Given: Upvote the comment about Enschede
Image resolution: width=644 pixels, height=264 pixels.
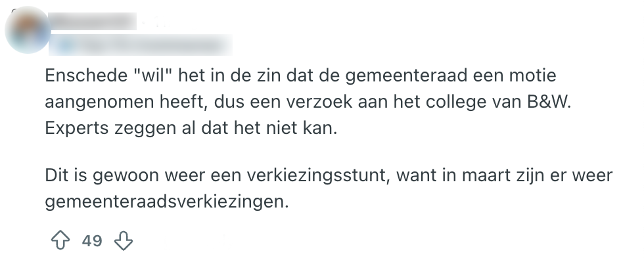Looking at the screenshot, I should point(60,241).
